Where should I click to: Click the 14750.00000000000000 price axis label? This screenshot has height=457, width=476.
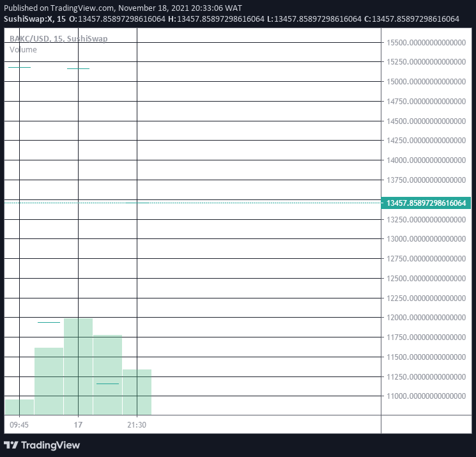pyautogui.click(x=426, y=101)
